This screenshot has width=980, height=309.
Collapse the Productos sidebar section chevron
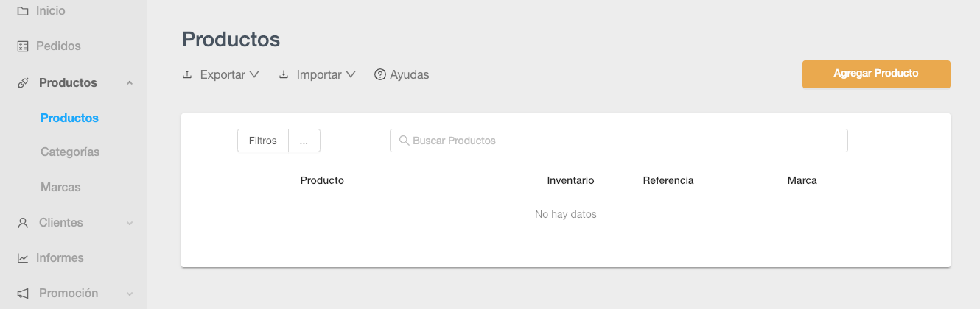(x=130, y=83)
